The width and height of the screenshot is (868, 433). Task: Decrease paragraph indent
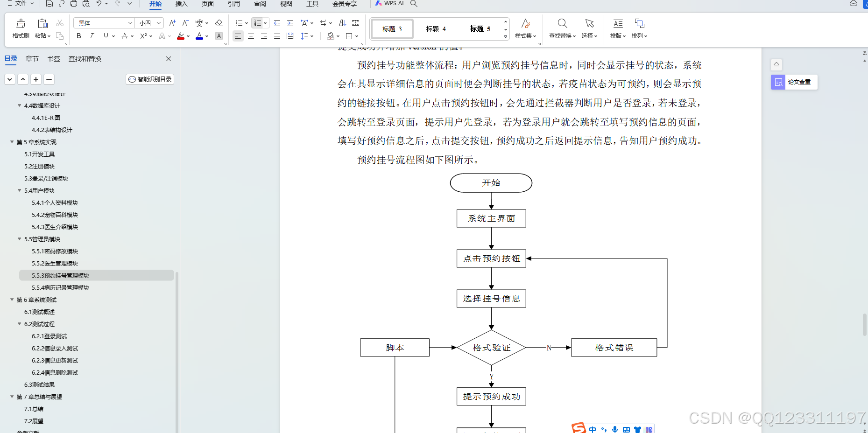click(x=277, y=23)
